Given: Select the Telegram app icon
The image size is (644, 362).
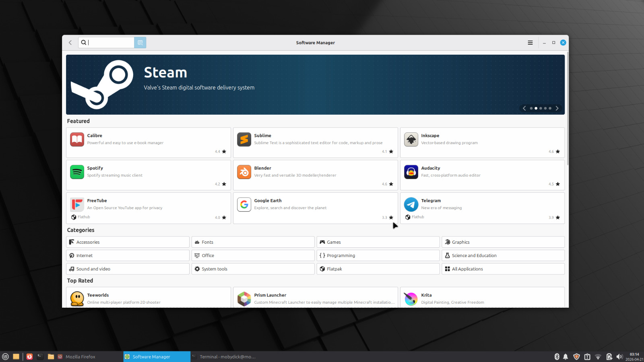Looking at the screenshot, I should point(411,205).
